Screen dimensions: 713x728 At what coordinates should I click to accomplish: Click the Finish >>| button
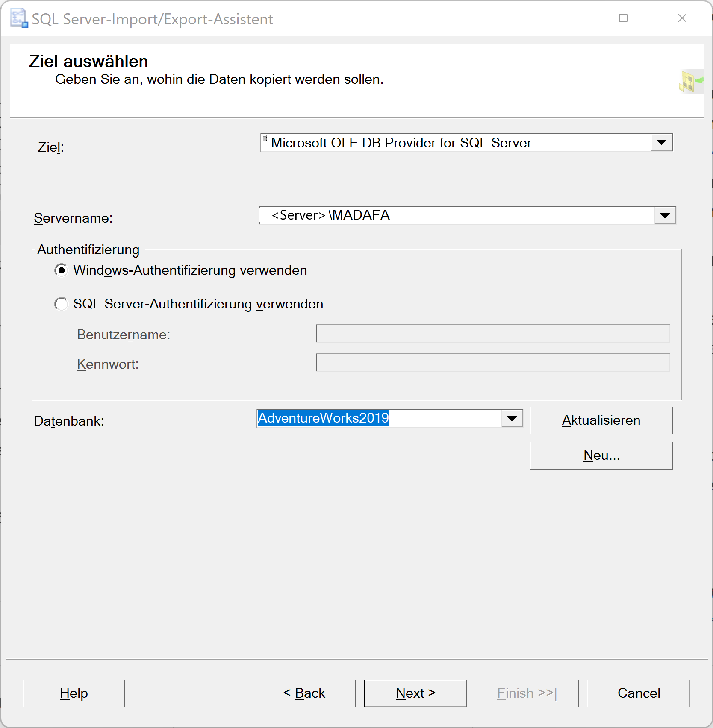click(x=527, y=693)
